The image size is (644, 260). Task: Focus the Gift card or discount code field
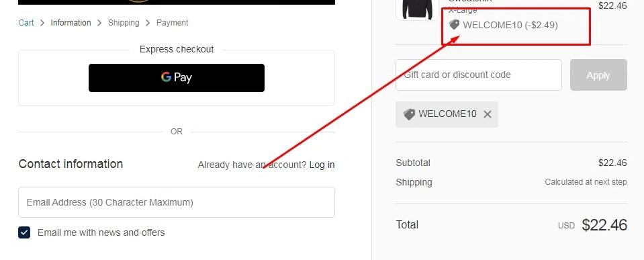click(479, 75)
